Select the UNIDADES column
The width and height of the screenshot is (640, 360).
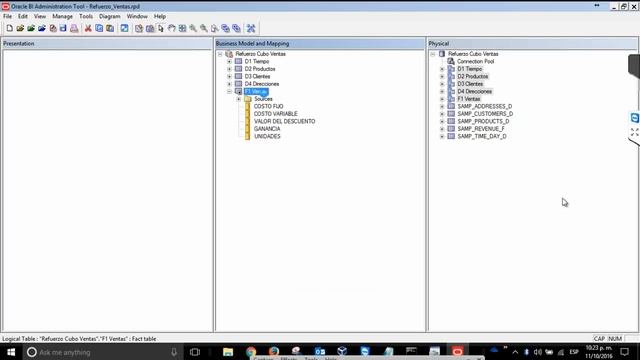pos(267,136)
